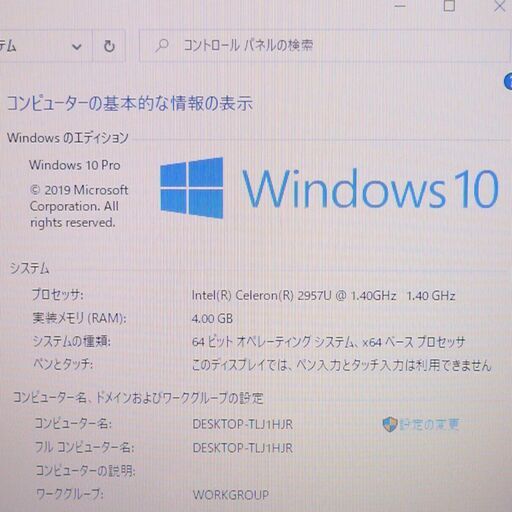
Task: Click the 'WORKGROUP' value
Action: pos(231,495)
